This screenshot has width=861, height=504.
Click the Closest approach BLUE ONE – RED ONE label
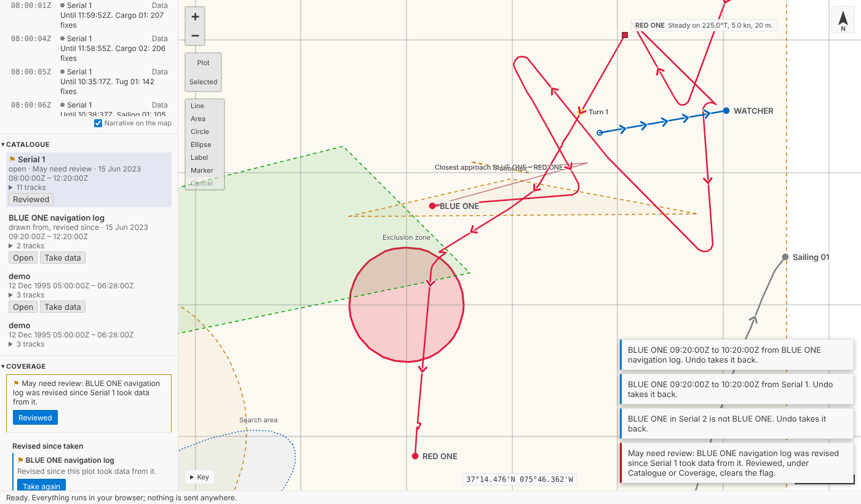(x=499, y=167)
